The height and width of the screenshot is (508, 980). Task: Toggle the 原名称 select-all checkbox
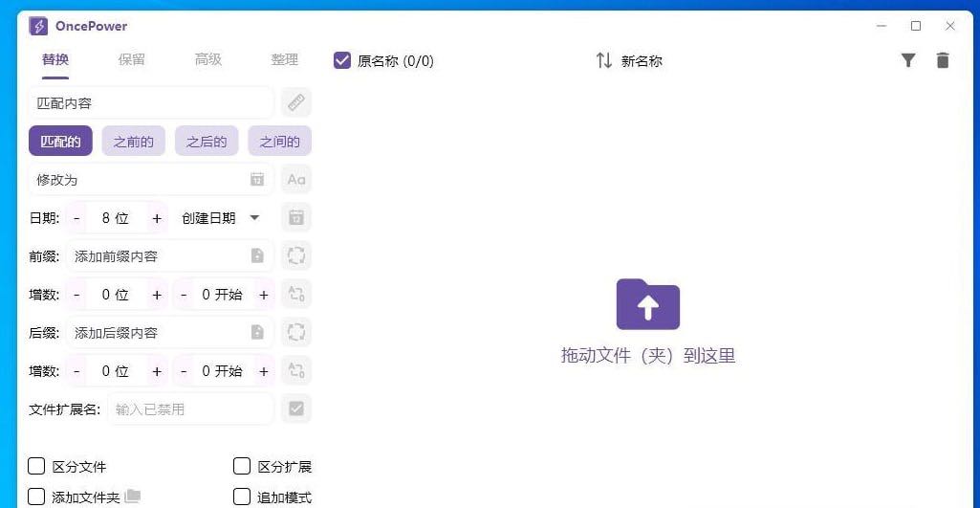(x=342, y=60)
